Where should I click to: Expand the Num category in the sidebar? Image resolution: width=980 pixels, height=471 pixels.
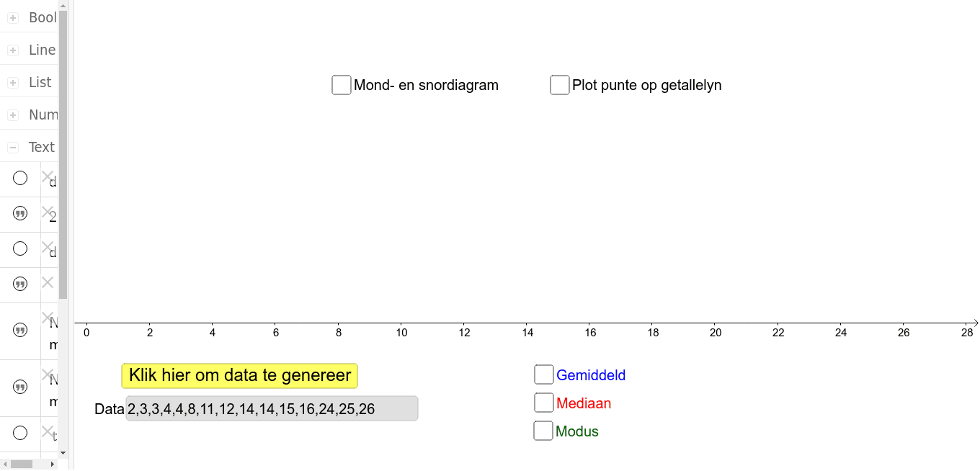pos(12,114)
